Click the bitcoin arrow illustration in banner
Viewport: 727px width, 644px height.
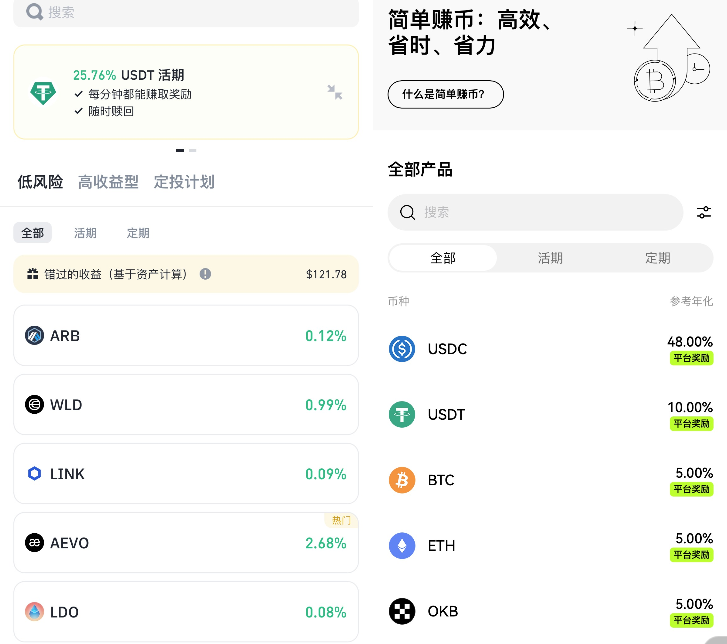(670, 58)
